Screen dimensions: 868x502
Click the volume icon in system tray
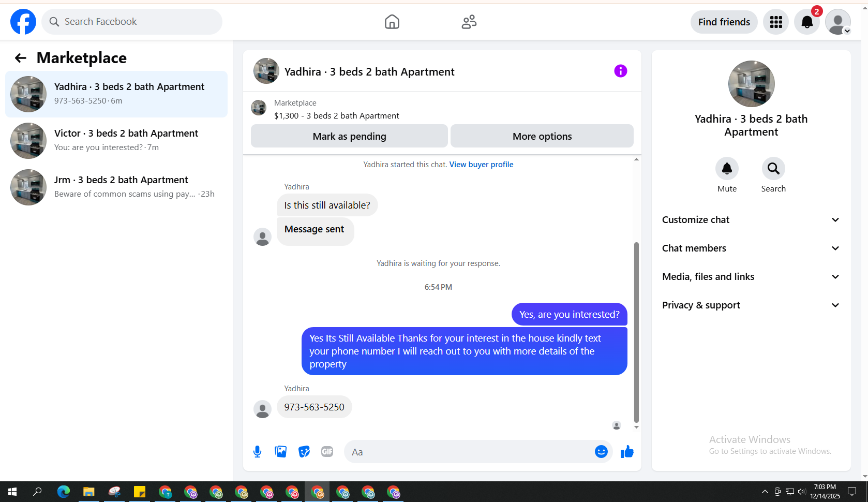click(x=802, y=492)
